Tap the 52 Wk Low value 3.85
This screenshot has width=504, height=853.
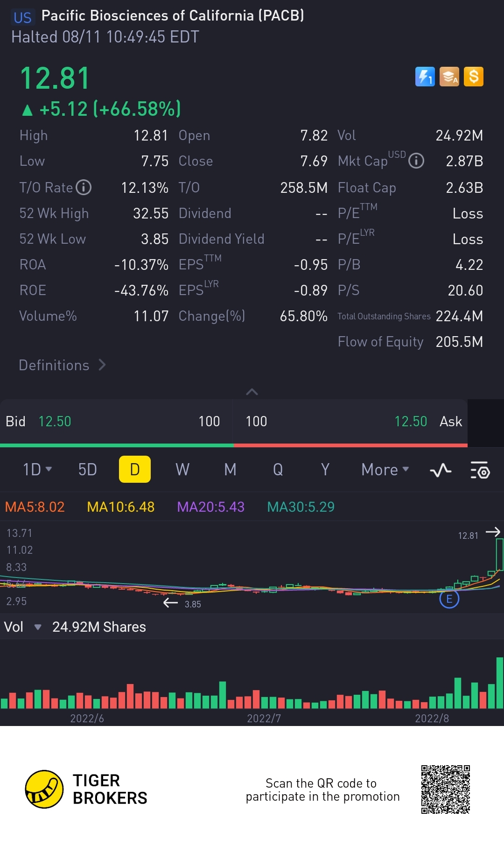(x=154, y=239)
